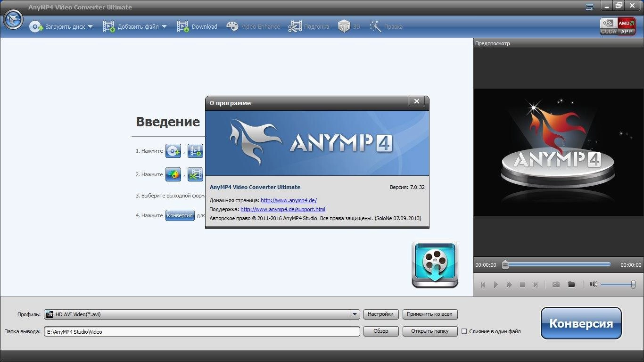This screenshot has width=644, height=362.
Task: Click the large film reel download icon
Action: (x=435, y=264)
